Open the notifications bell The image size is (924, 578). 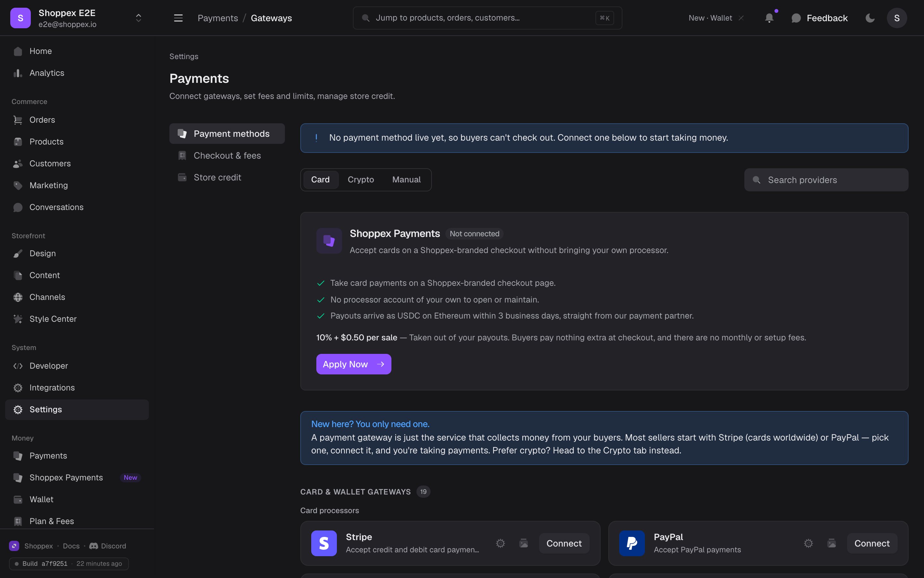(769, 18)
